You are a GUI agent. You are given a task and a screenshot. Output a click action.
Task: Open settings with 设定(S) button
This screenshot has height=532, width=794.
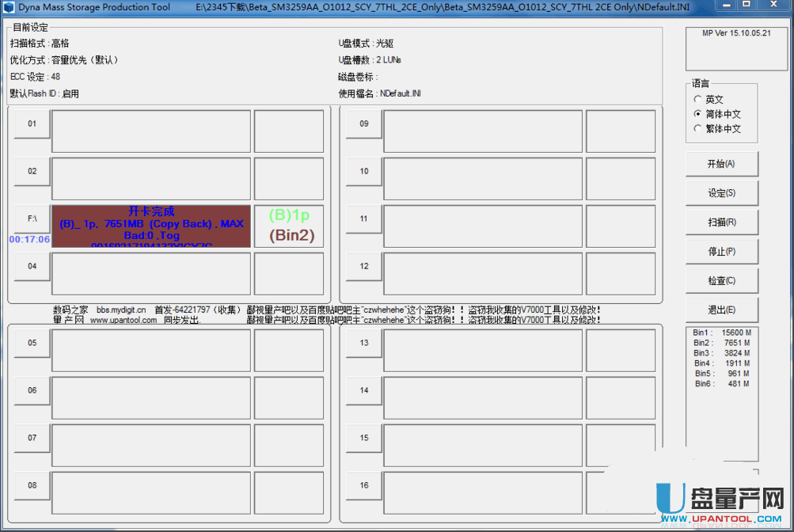721,193
